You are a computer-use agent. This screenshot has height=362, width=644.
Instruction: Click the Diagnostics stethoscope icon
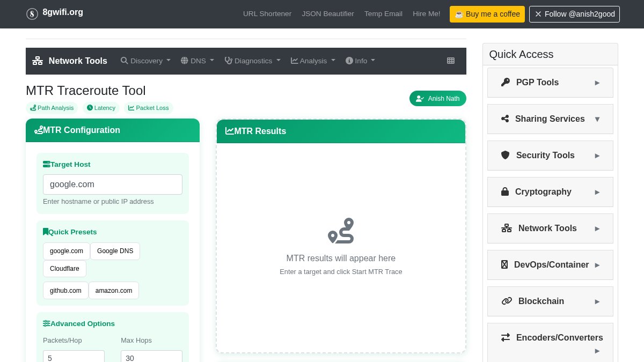(x=229, y=61)
